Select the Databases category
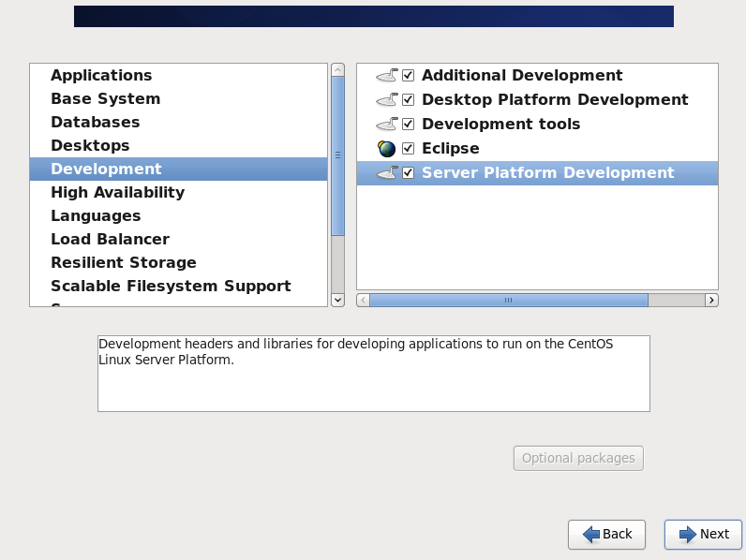 coord(95,123)
